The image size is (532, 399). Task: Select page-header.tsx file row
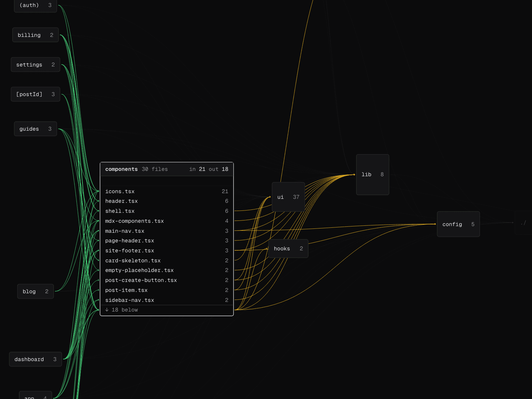click(x=167, y=241)
